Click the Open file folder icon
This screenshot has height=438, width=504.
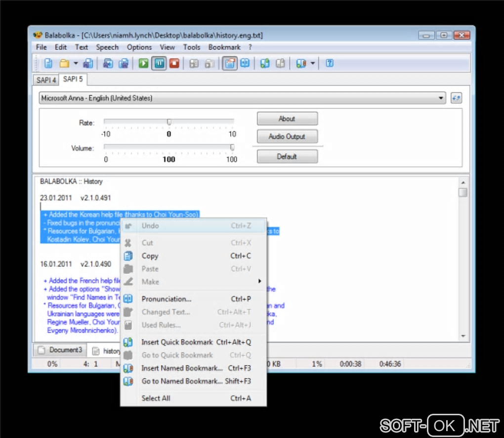click(x=64, y=63)
